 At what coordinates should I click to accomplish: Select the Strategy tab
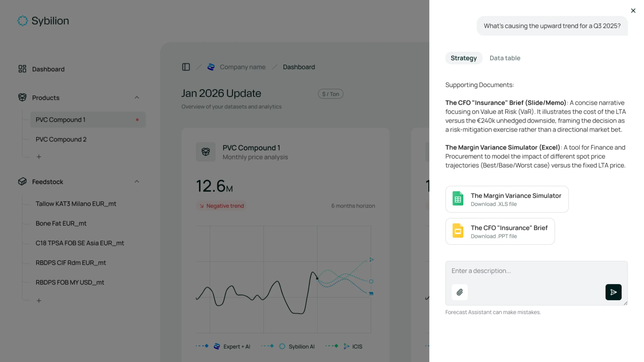pyautogui.click(x=464, y=58)
